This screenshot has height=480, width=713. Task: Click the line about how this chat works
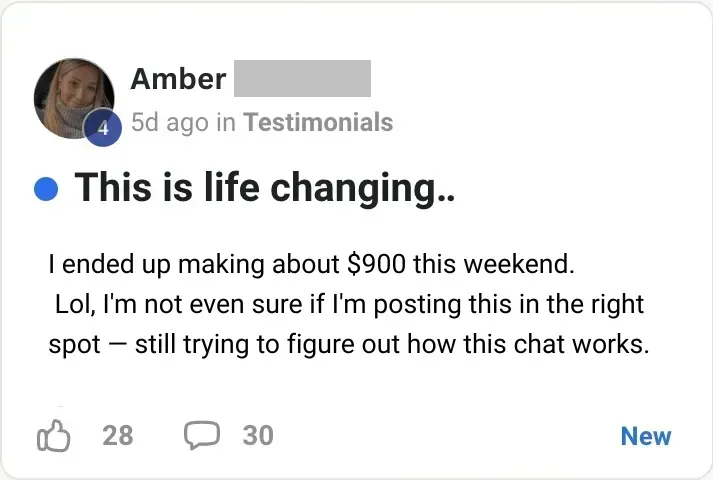pos(350,345)
